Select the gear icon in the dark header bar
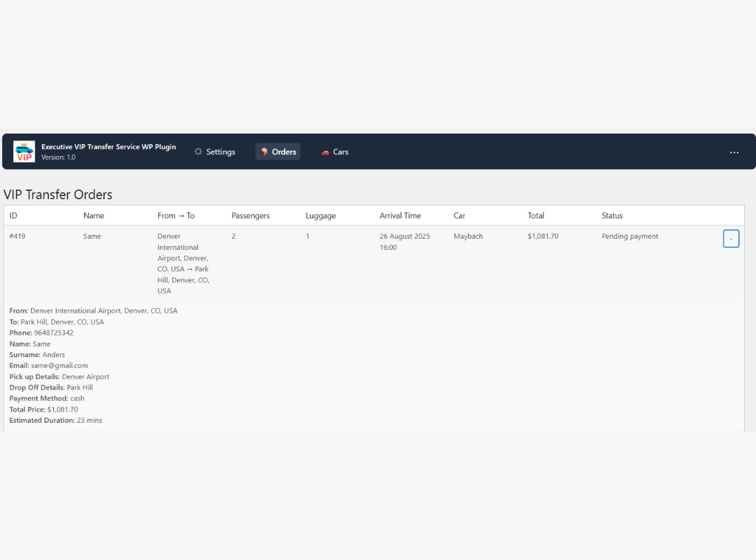Viewport: 756px width, 560px height. 198,151
